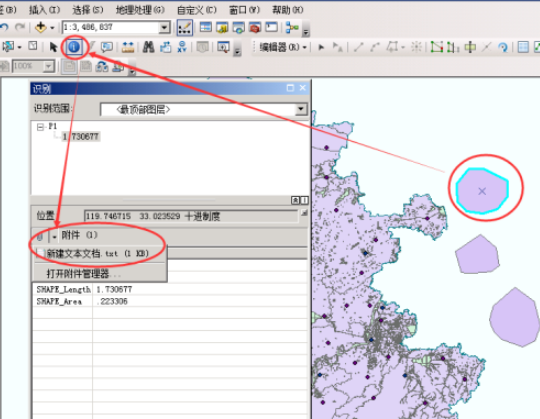Open the Create Viewer Window tool
This screenshot has height=419, width=540.
pos(223,47)
